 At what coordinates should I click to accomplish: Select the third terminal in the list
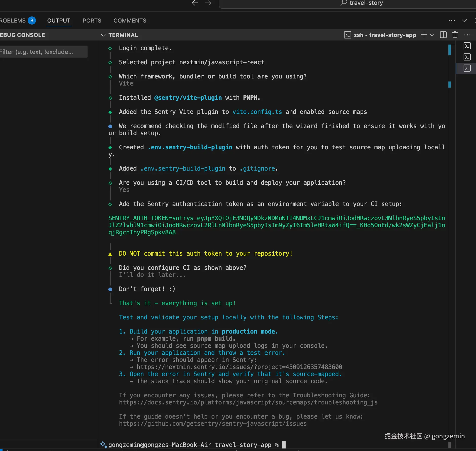pos(467,68)
